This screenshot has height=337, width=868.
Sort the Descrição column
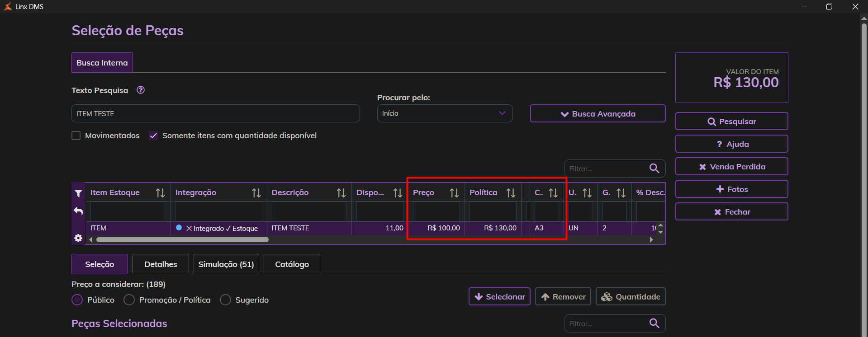click(x=341, y=193)
